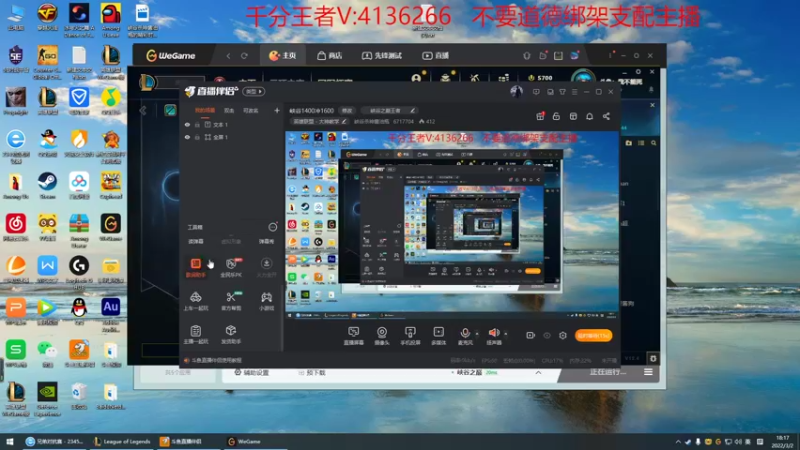
Task: Switch to League of Legends taskbar item
Action: 122,441
